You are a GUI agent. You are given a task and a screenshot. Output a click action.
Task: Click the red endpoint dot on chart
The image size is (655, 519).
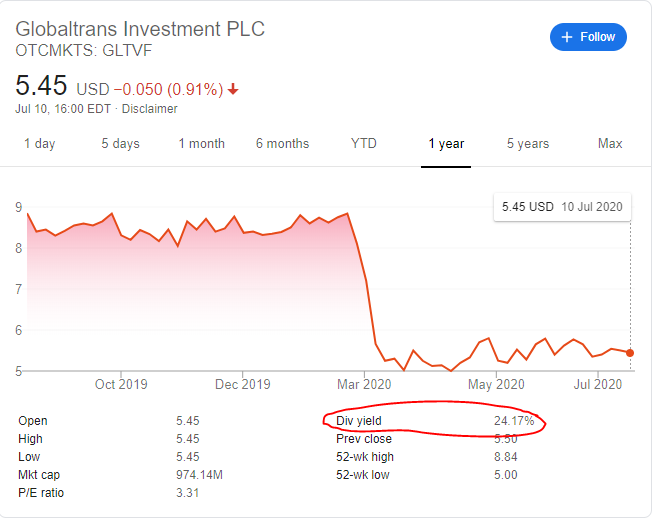pos(629,352)
